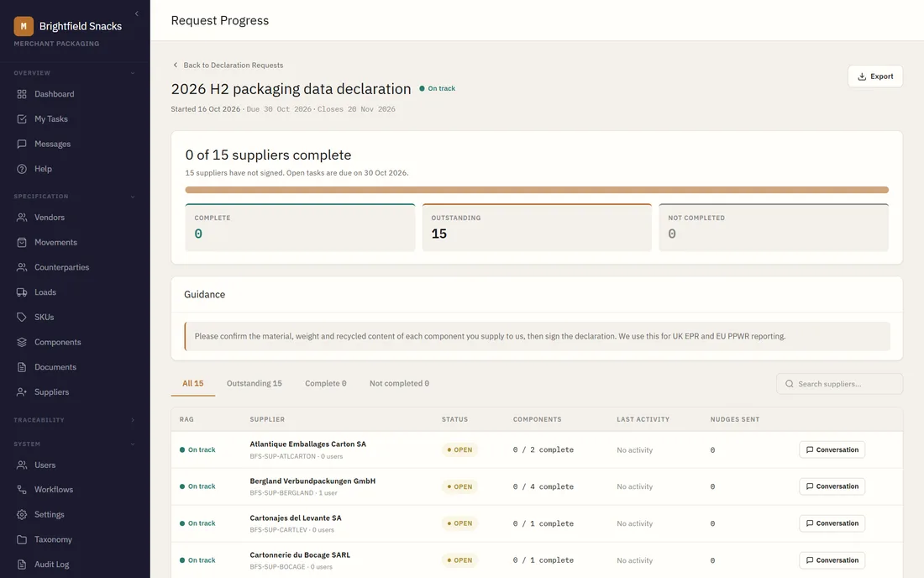The image size is (924, 578).
Task: Click the '0 / 2 complete' components cell
Action: pyautogui.click(x=543, y=449)
